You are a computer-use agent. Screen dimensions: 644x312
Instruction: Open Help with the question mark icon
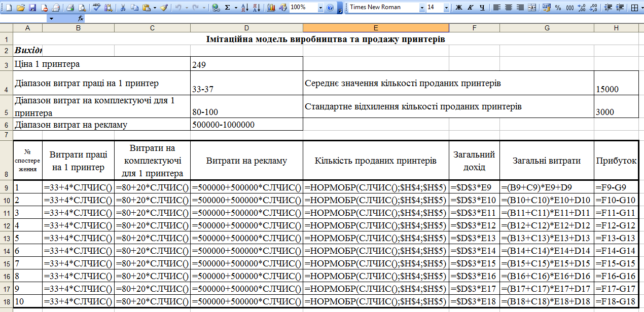(x=330, y=8)
